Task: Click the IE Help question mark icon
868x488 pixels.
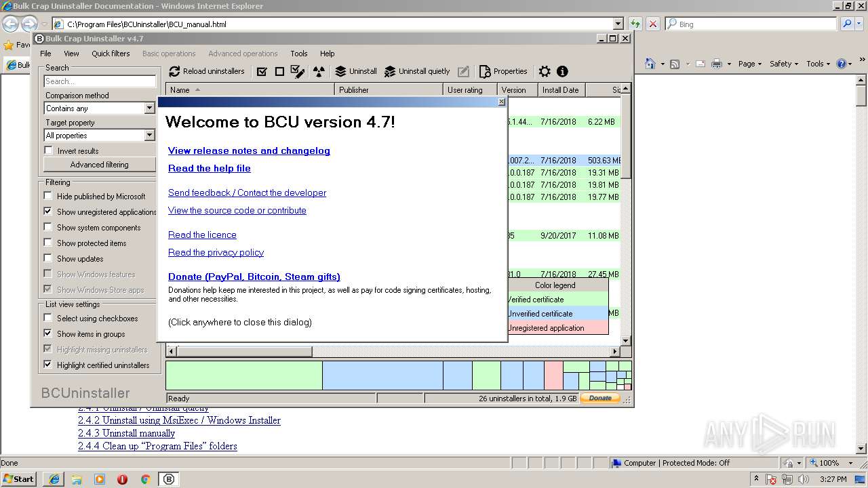Action: tap(842, 64)
